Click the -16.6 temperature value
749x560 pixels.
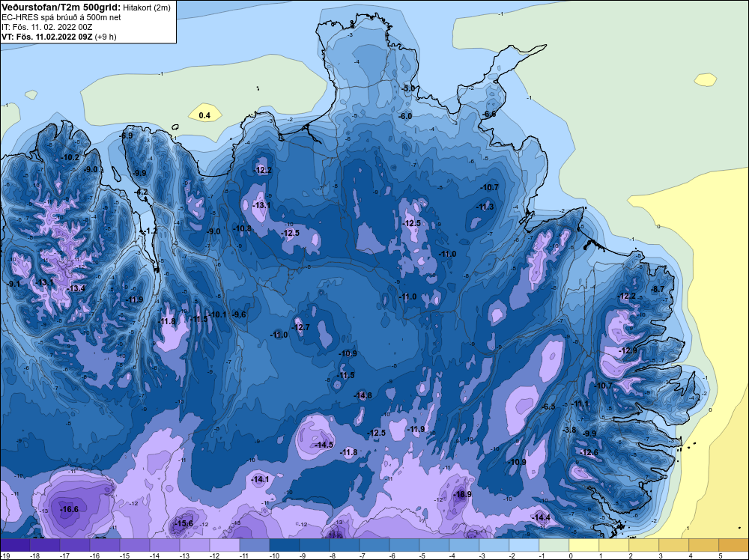[x=69, y=509]
